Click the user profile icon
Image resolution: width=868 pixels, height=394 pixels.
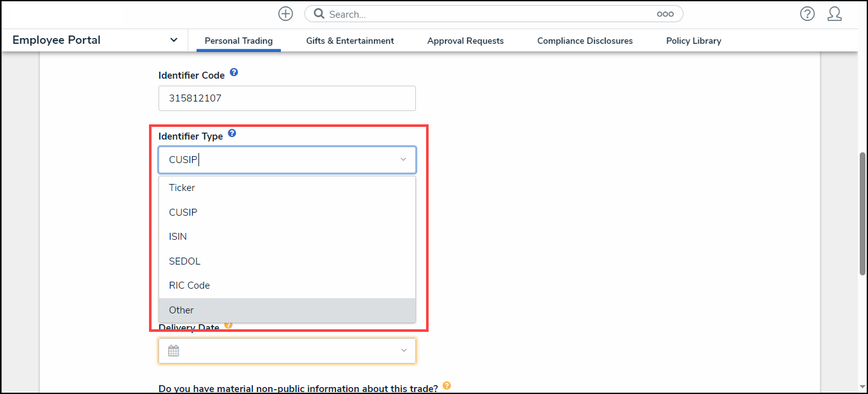(x=834, y=14)
